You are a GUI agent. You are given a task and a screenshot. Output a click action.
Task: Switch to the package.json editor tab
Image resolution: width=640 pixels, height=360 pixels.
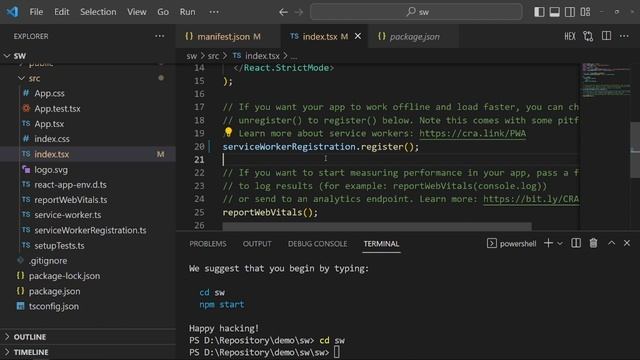(413, 36)
